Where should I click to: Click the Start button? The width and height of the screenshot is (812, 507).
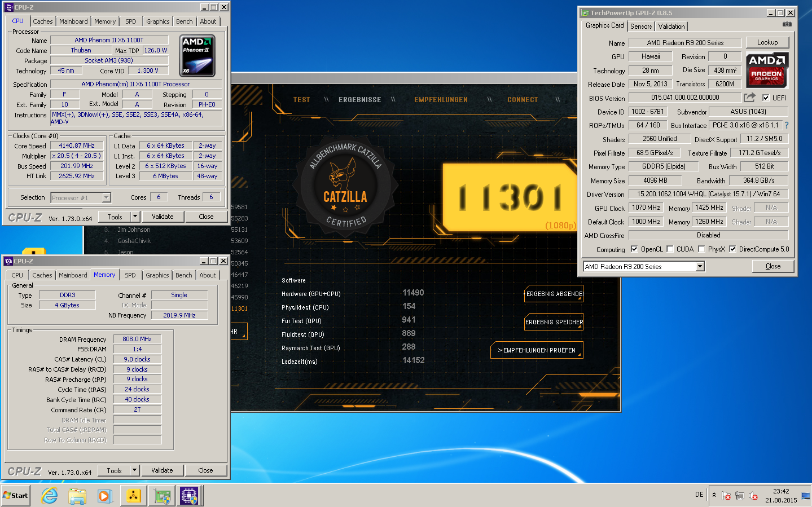16,496
